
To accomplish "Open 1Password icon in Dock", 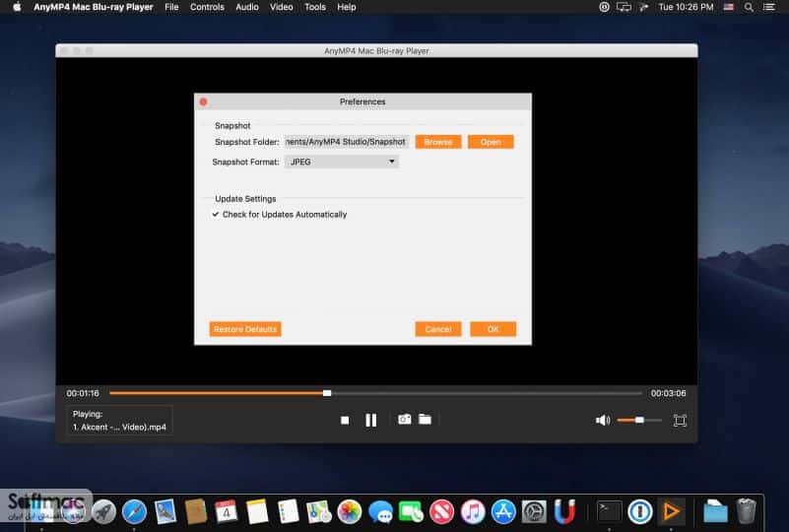I will (640, 512).
